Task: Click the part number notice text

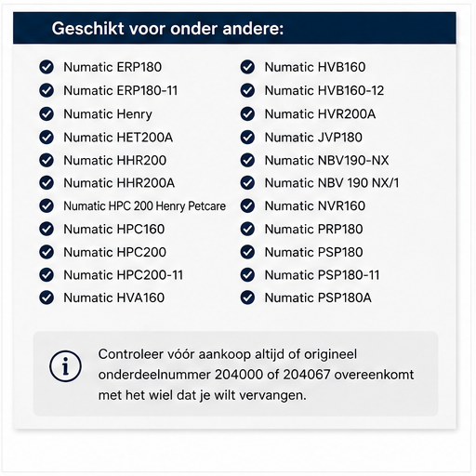Action: 256,375
